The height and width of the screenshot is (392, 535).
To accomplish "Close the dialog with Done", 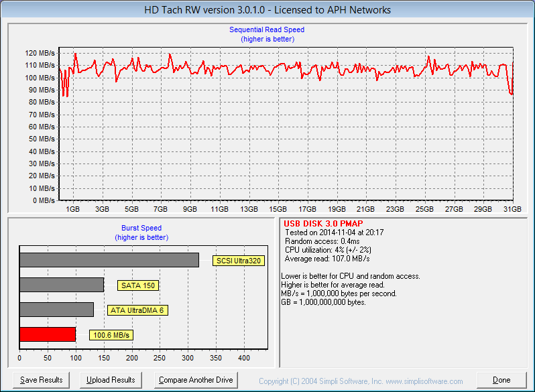I will (x=501, y=380).
